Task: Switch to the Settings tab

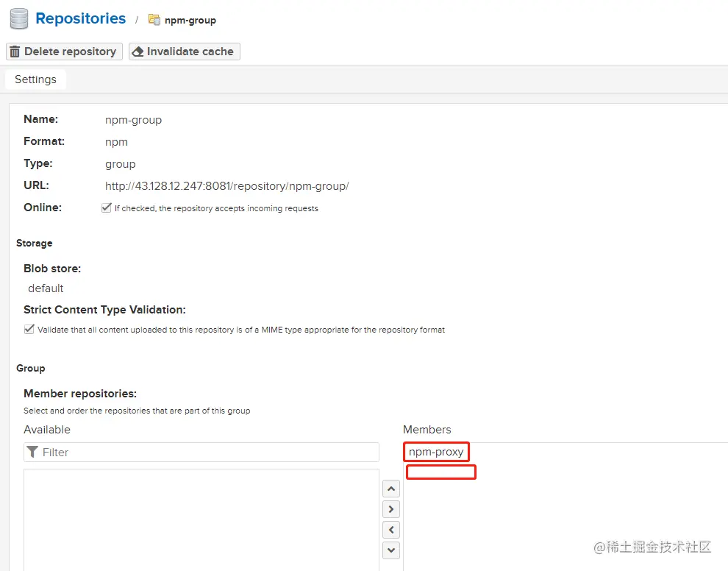Action: pyautogui.click(x=35, y=79)
